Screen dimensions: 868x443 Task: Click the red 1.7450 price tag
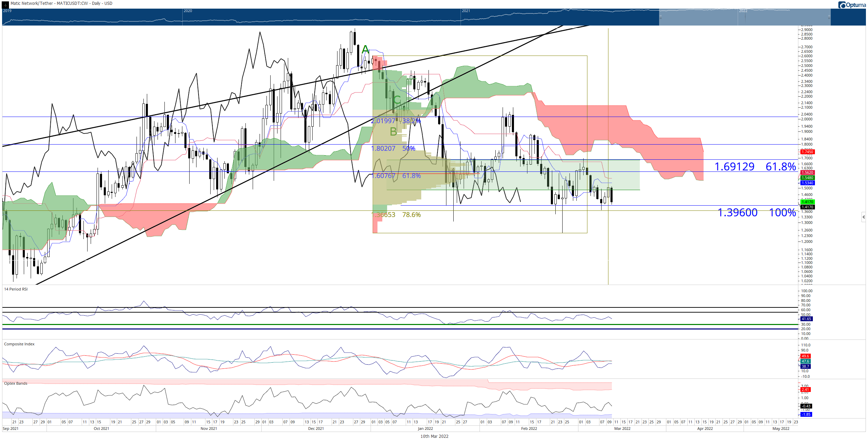pyautogui.click(x=807, y=152)
